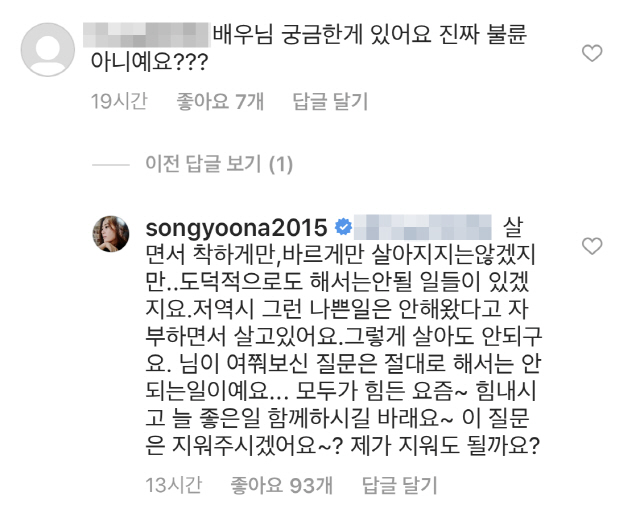Open the songyoona2015 username link
This screenshot has height=513, width=640.
coord(236,228)
